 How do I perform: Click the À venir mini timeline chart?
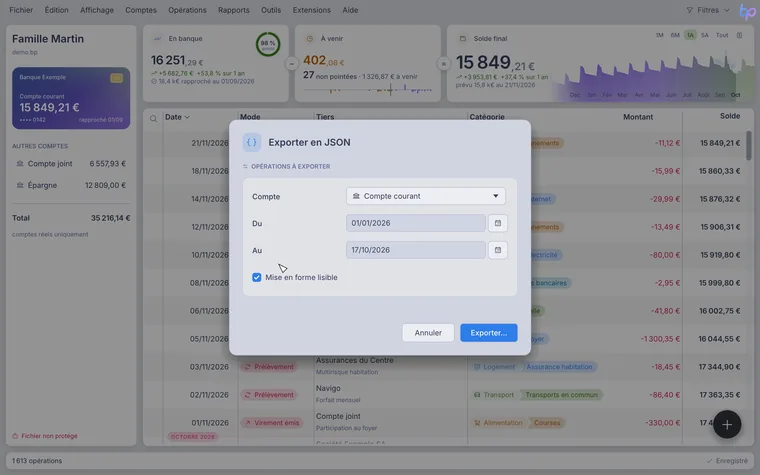pos(367,89)
